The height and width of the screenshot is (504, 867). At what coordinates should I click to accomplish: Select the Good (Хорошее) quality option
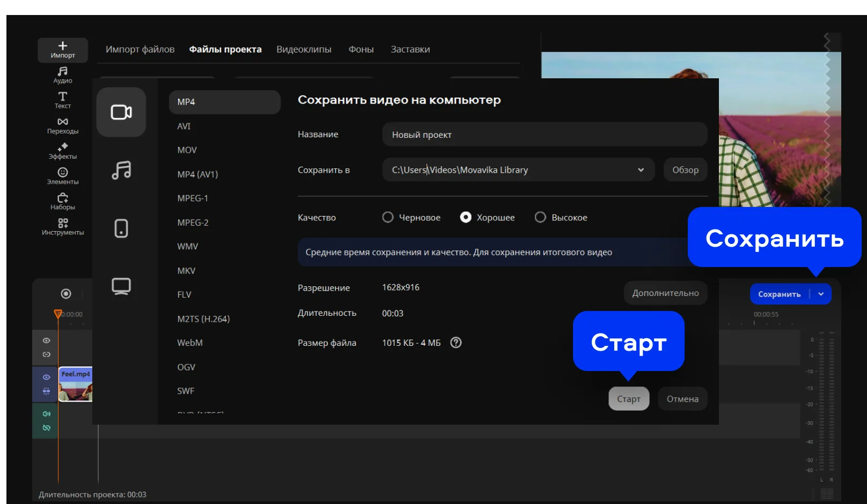tap(466, 217)
